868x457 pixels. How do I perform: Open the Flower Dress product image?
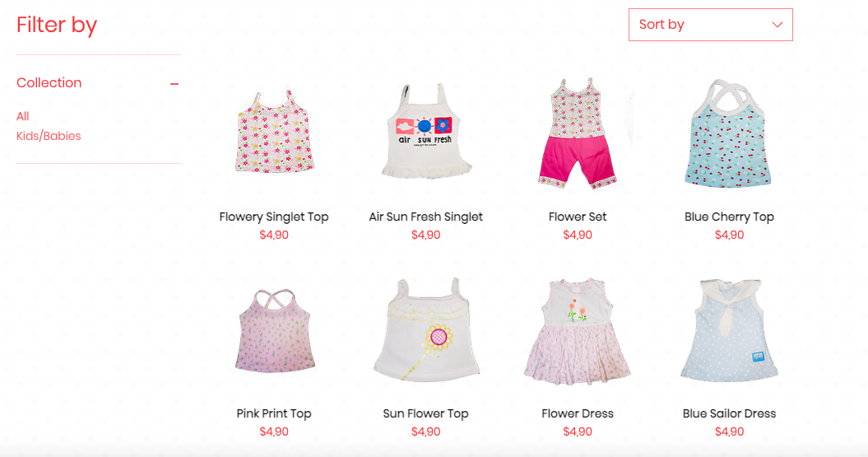pos(578,331)
